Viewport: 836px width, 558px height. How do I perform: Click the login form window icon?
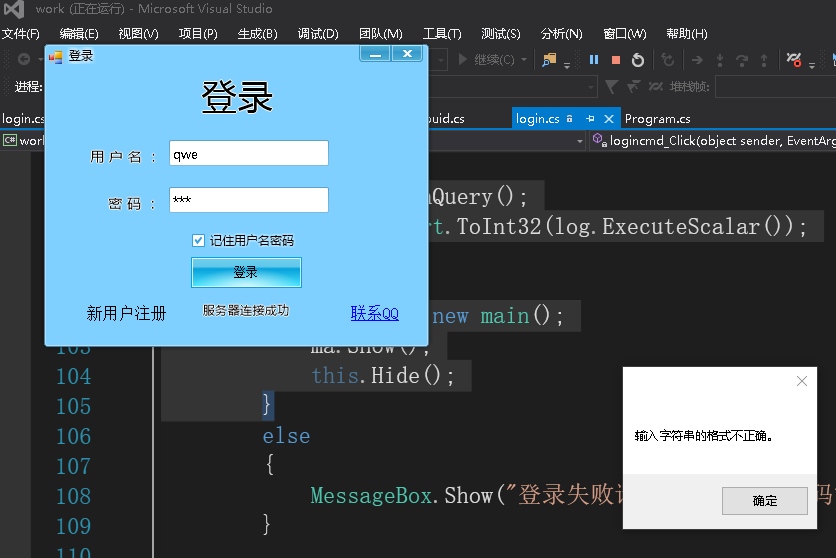55,56
